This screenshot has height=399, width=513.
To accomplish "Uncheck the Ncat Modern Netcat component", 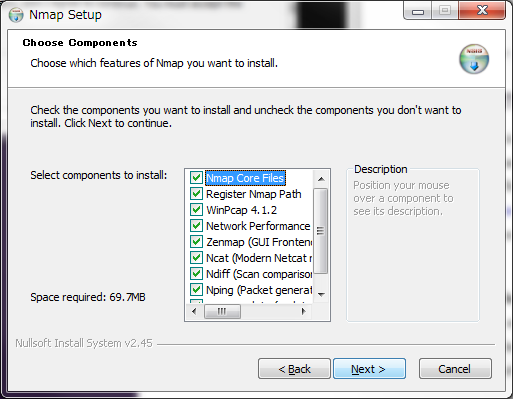I will 196,258.
